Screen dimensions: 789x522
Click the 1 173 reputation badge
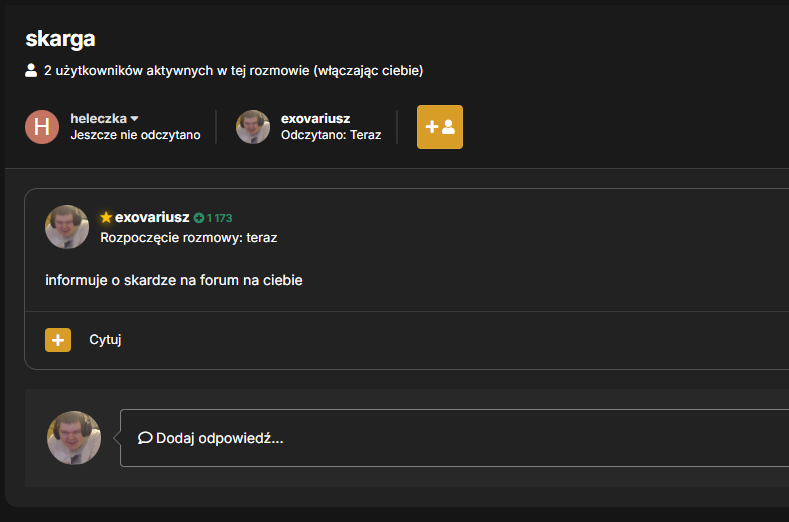213,218
